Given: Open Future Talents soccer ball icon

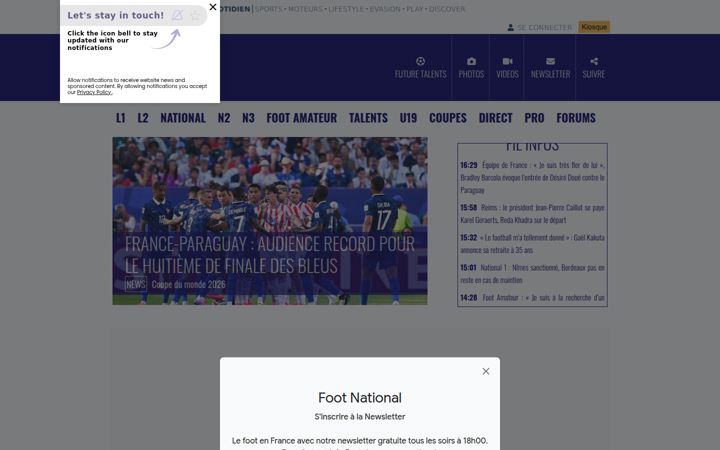Looking at the screenshot, I should click(x=420, y=61).
